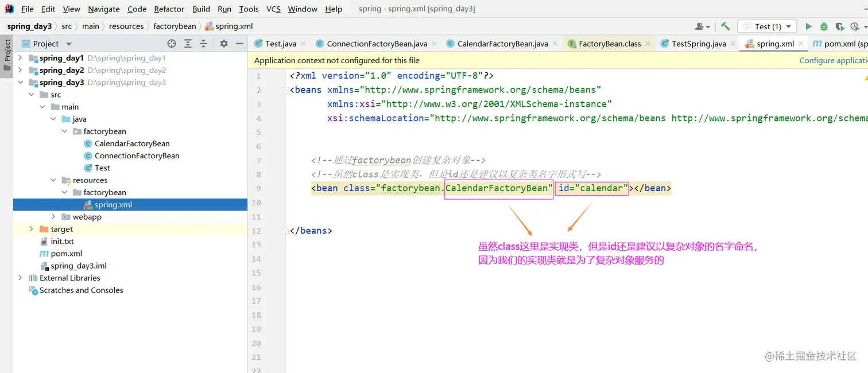Open the Test (1) run configuration dropdown
This screenshot has width=868, height=373.
click(768, 26)
